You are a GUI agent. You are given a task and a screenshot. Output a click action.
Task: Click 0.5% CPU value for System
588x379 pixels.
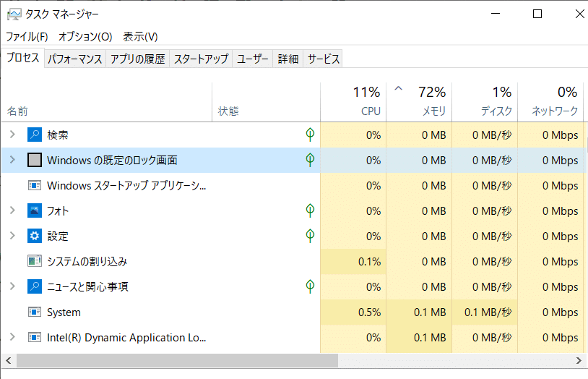point(369,312)
